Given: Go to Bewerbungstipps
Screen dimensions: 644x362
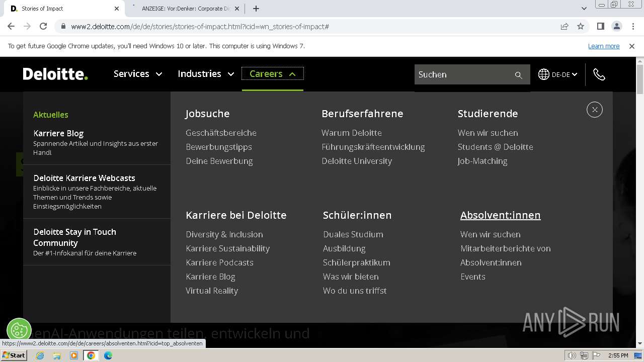Looking at the screenshot, I should 219,147.
